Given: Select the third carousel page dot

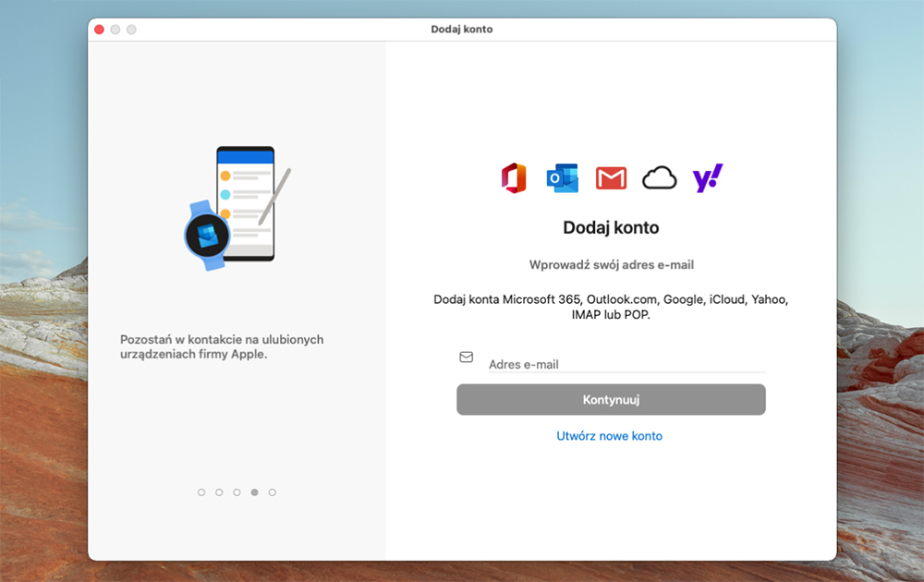Looking at the screenshot, I should click(237, 492).
